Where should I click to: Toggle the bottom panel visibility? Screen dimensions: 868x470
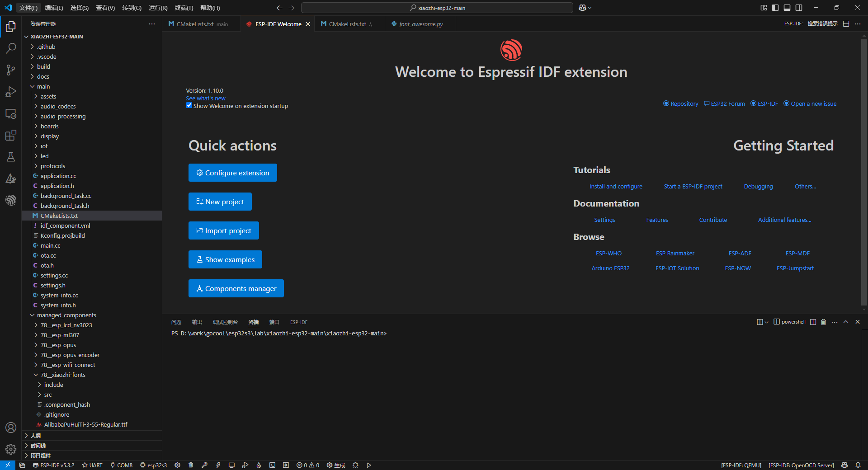[x=787, y=8]
